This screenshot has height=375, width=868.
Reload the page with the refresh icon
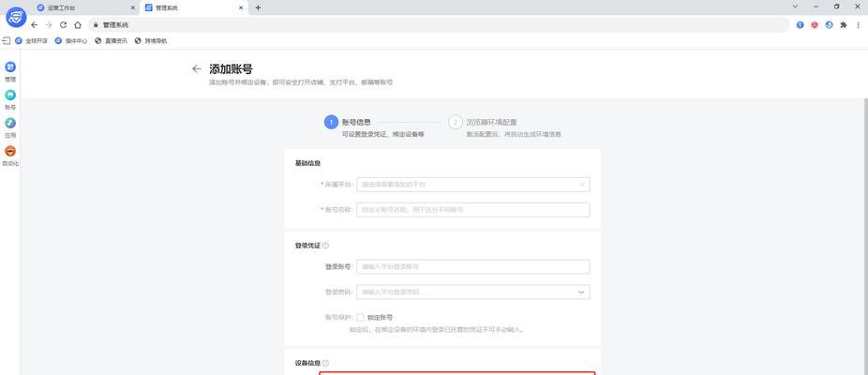(63, 25)
